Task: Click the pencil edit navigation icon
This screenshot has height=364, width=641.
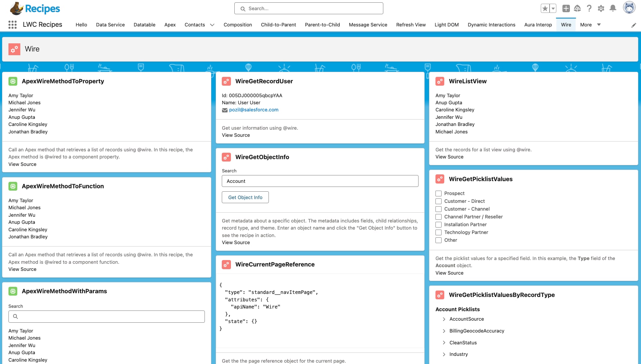Action: pos(634,25)
